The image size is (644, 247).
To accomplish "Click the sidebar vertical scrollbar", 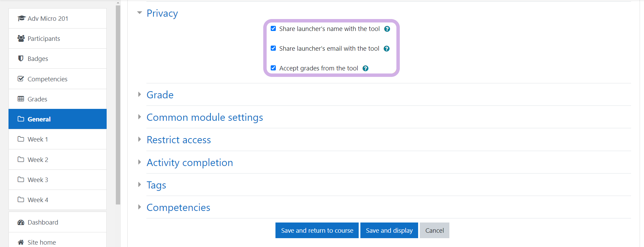I will coord(118,102).
